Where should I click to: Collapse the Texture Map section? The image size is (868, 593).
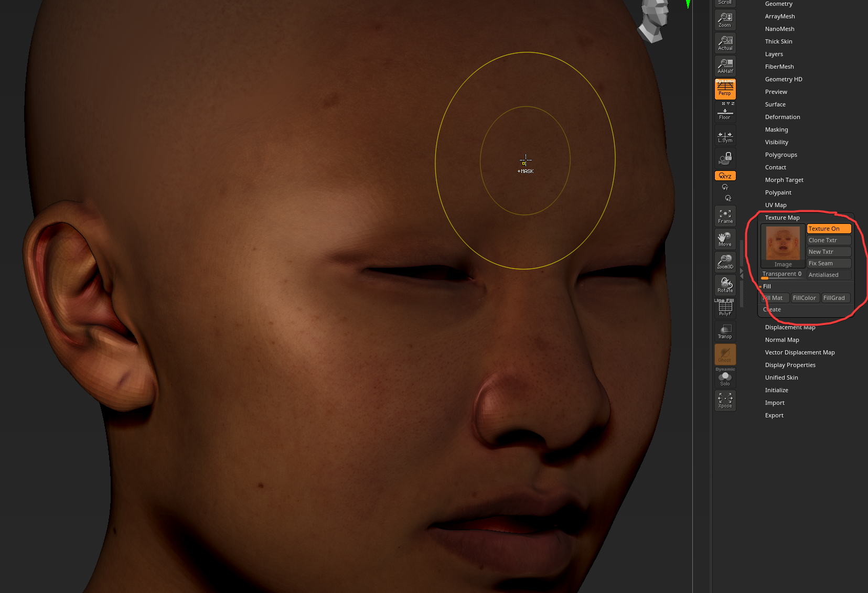[782, 218]
